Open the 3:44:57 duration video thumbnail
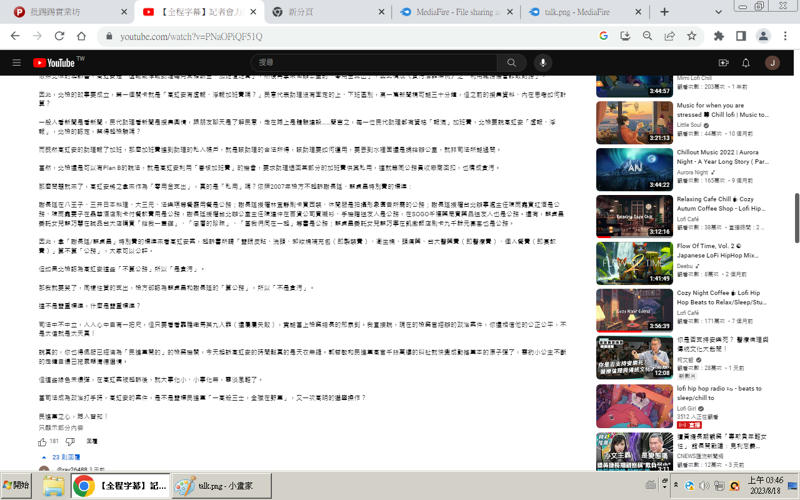The image size is (800, 500). coord(634,86)
